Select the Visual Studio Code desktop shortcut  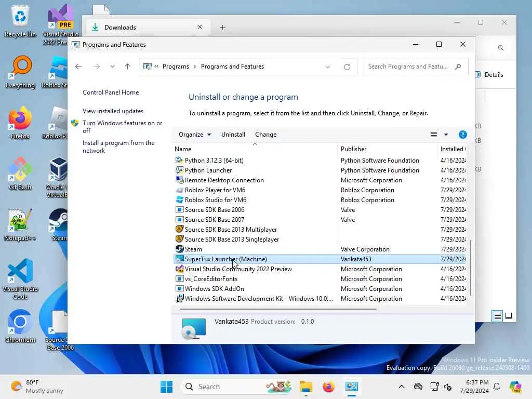pyautogui.click(x=20, y=279)
